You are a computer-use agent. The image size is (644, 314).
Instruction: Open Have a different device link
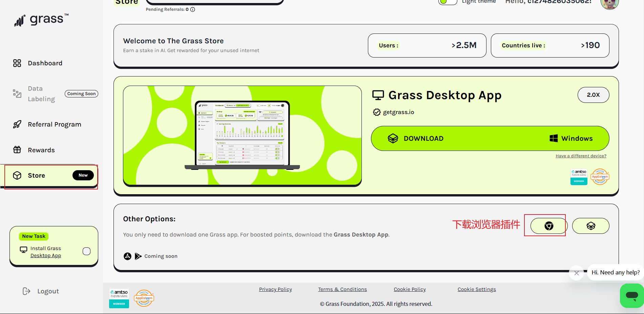click(581, 156)
